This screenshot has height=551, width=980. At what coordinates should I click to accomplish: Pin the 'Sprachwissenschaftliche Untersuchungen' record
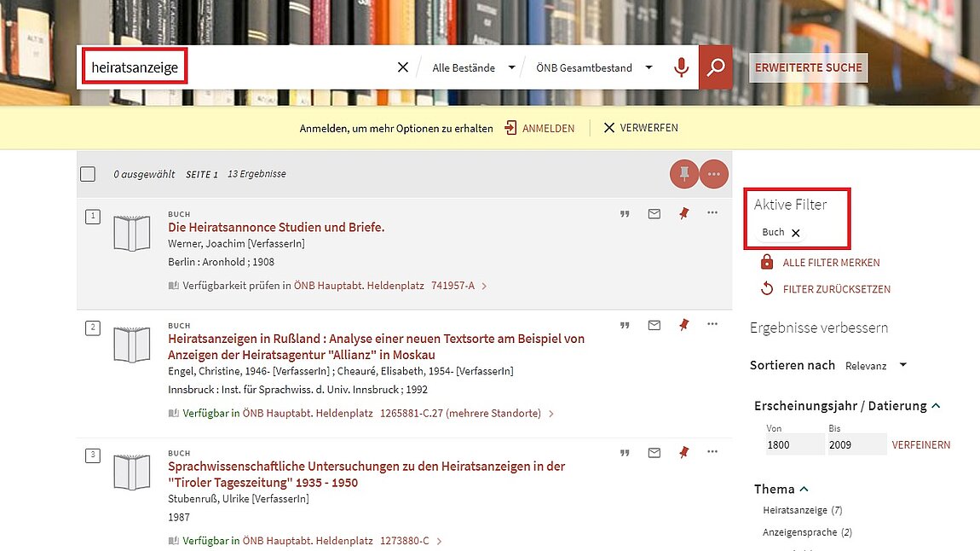683,453
